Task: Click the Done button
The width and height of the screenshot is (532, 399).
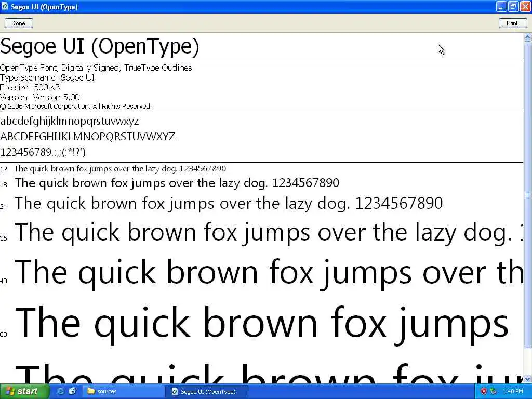Action: pyautogui.click(x=19, y=23)
